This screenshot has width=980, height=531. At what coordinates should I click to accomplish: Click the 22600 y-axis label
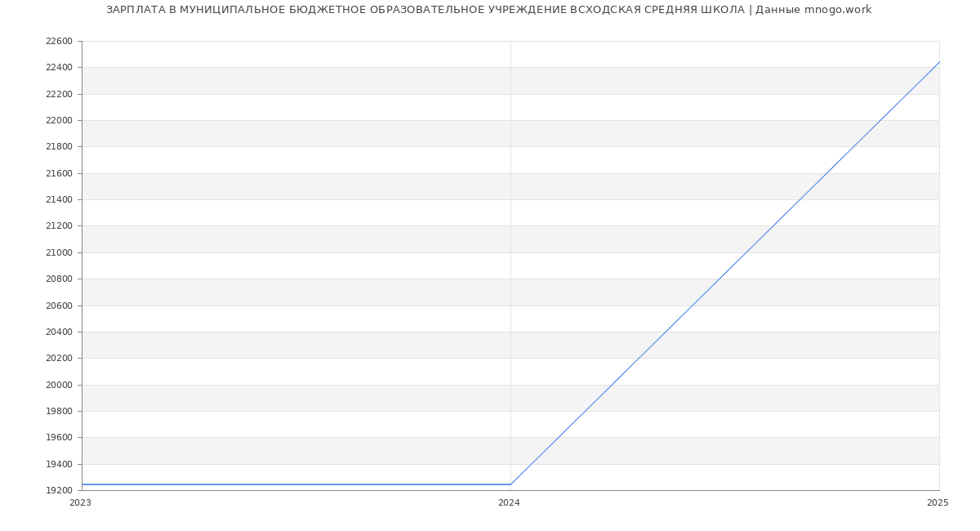[59, 42]
